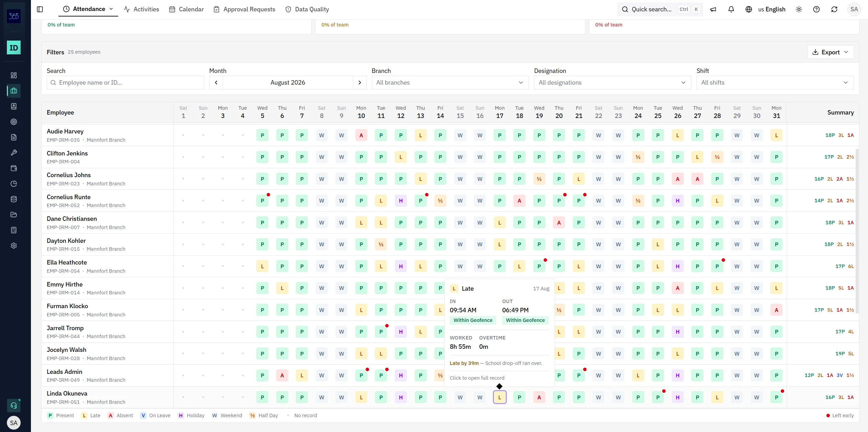Switch to the Activities tab

141,9
